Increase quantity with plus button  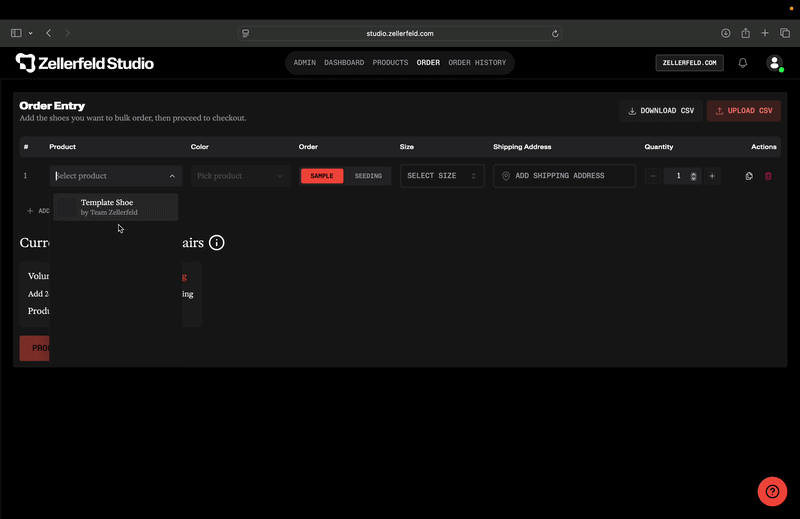click(x=712, y=176)
